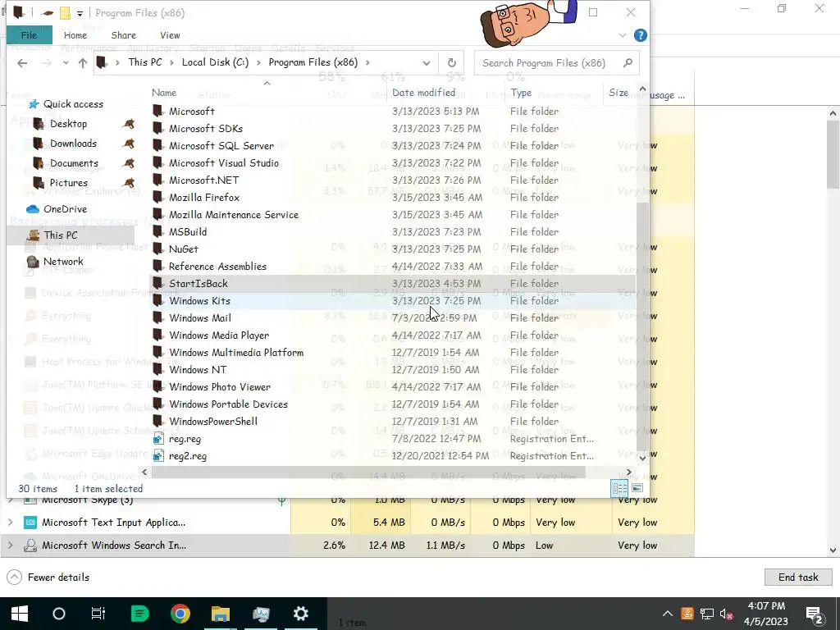The height and width of the screenshot is (630, 840).
Task: Select This PC in navigation pane
Action: pos(60,235)
